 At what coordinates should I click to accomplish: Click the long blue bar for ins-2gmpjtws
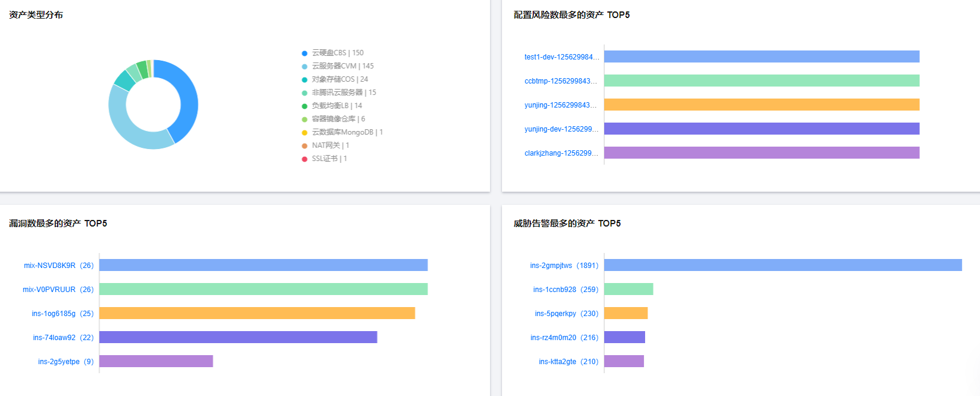[783, 265]
